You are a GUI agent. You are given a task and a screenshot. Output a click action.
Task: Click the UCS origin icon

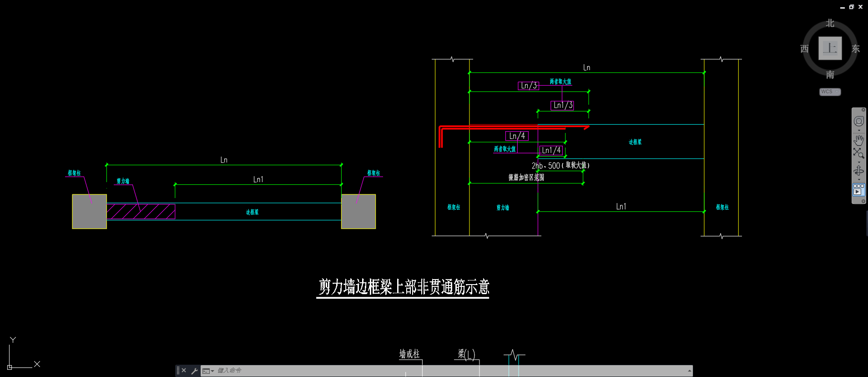click(x=10, y=367)
